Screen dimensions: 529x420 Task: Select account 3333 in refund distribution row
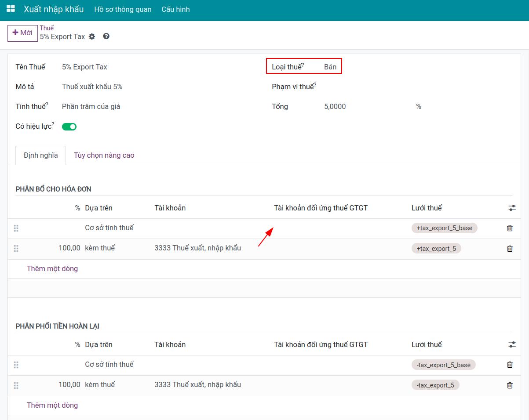[x=198, y=385]
